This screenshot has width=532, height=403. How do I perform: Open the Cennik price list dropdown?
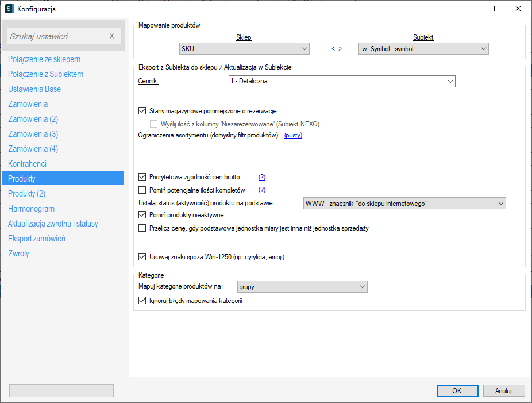(342, 82)
